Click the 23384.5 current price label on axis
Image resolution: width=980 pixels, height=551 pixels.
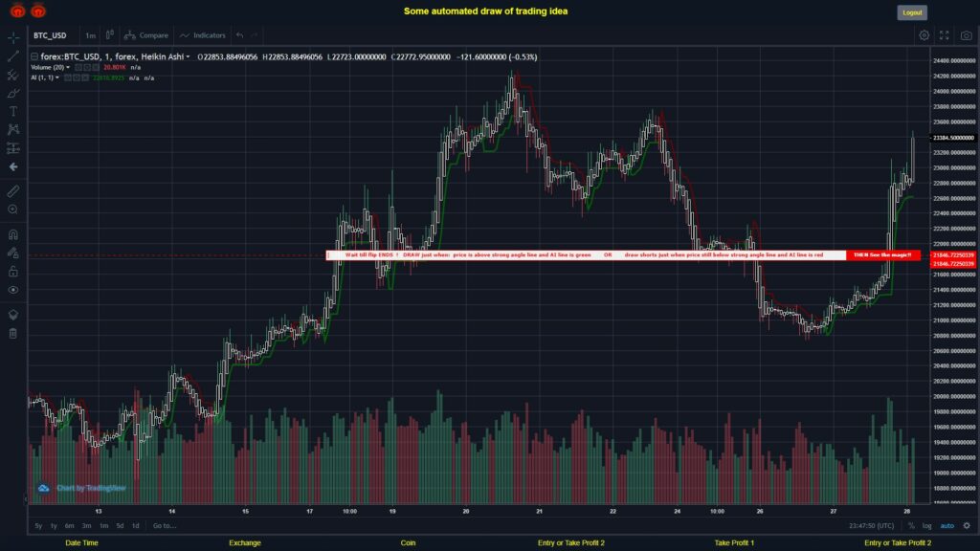pyautogui.click(x=953, y=138)
